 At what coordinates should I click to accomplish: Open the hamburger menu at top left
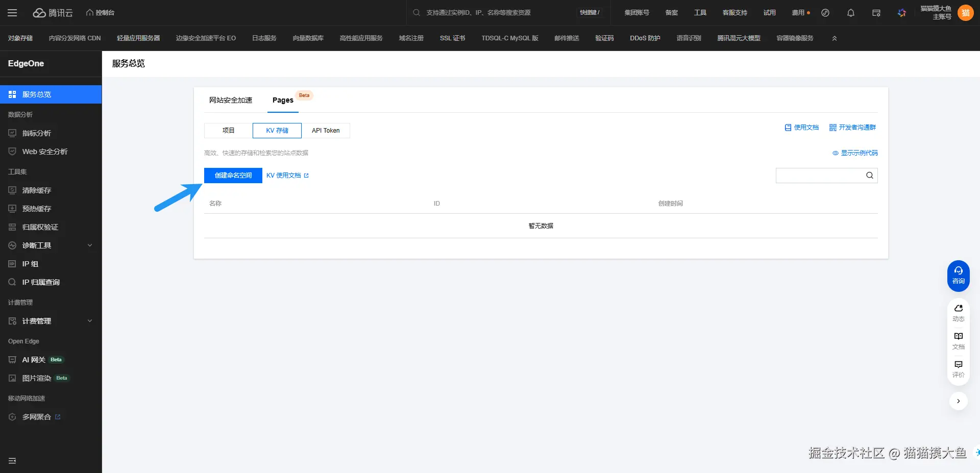click(12, 13)
